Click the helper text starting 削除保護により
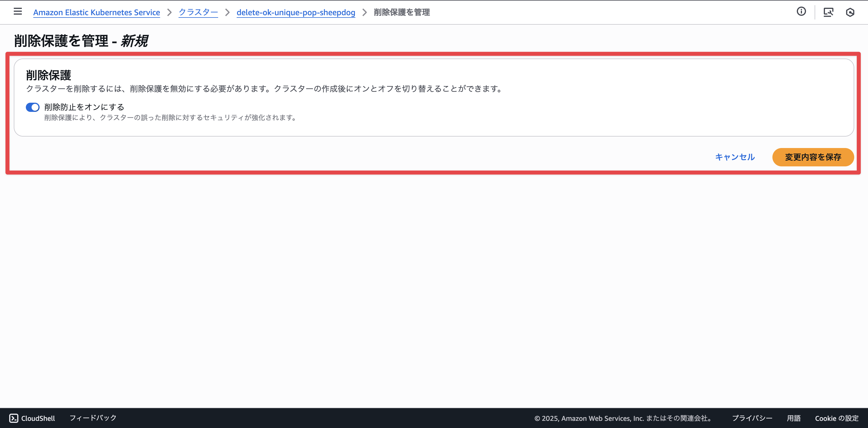The image size is (868, 428). 171,118
